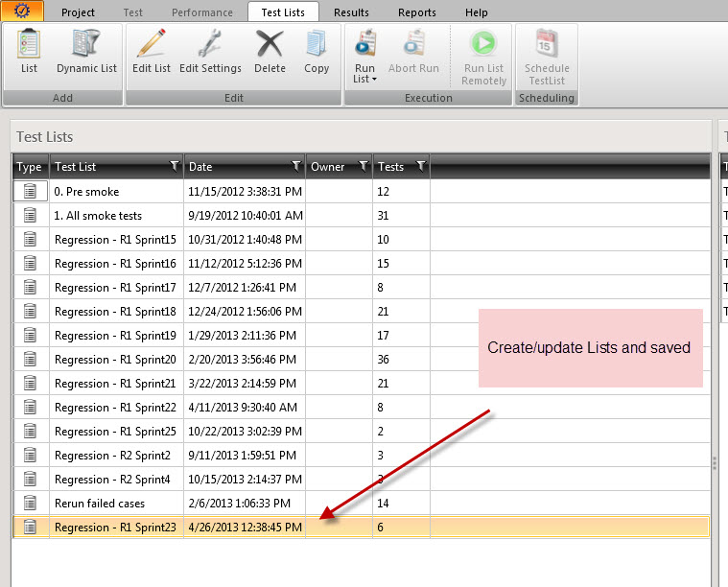Image resolution: width=728 pixels, height=587 pixels.
Task: Delete the selected test list
Action: 270,51
